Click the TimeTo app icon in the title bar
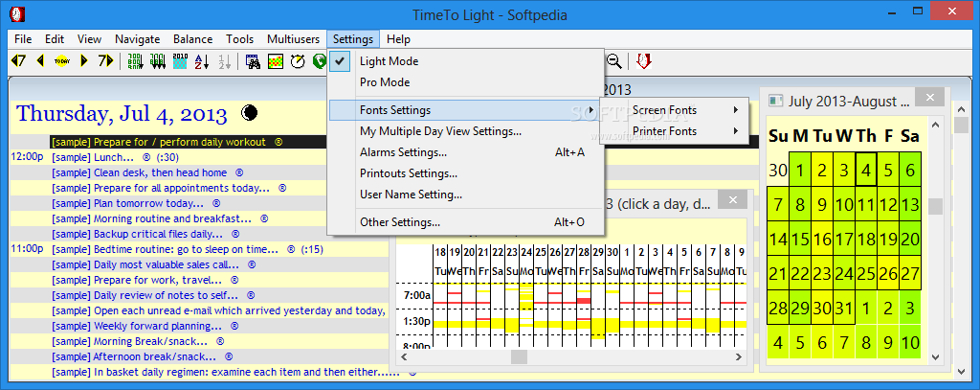 [17, 13]
